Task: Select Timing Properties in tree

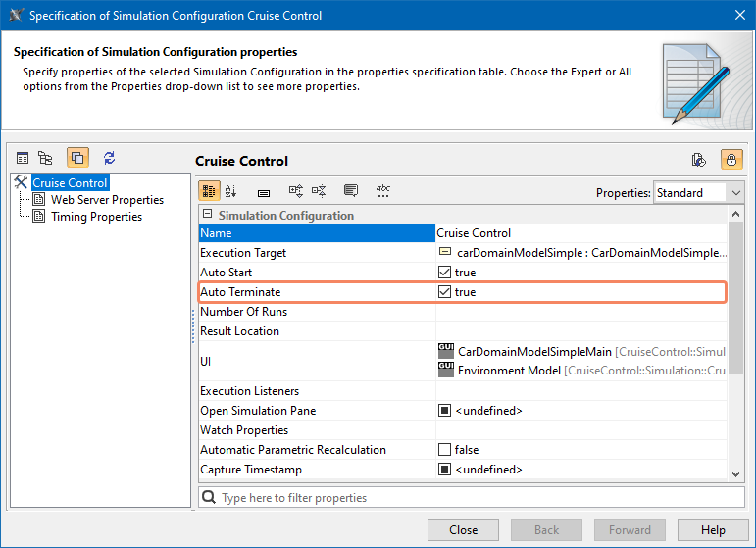Action: (x=96, y=217)
